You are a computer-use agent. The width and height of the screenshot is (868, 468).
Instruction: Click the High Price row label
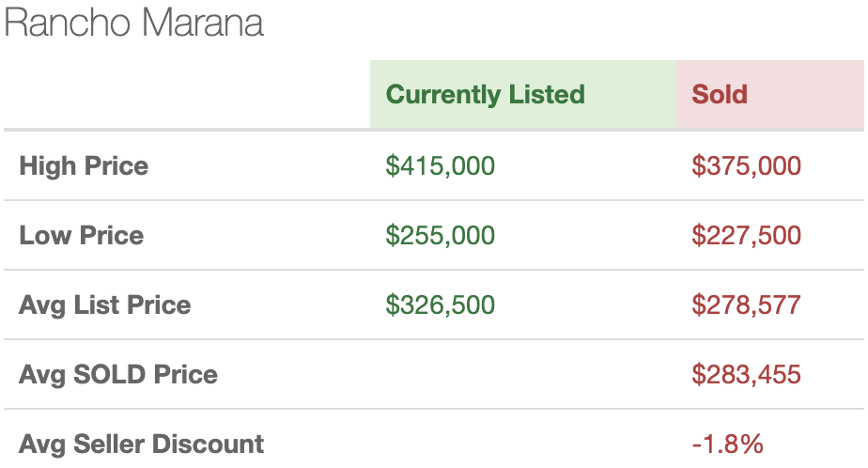[84, 165]
